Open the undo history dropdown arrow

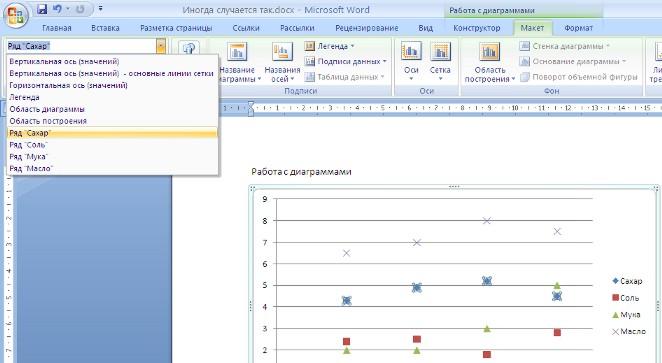pyautogui.click(x=68, y=9)
